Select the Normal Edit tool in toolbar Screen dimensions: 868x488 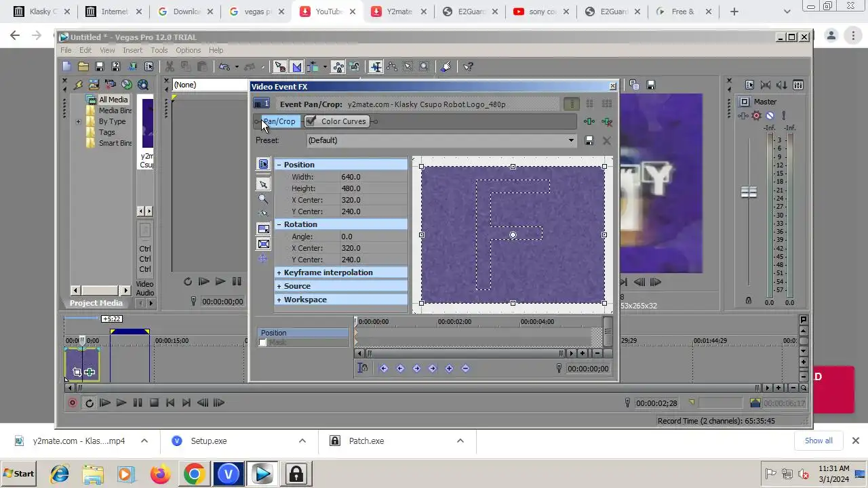(375, 66)
